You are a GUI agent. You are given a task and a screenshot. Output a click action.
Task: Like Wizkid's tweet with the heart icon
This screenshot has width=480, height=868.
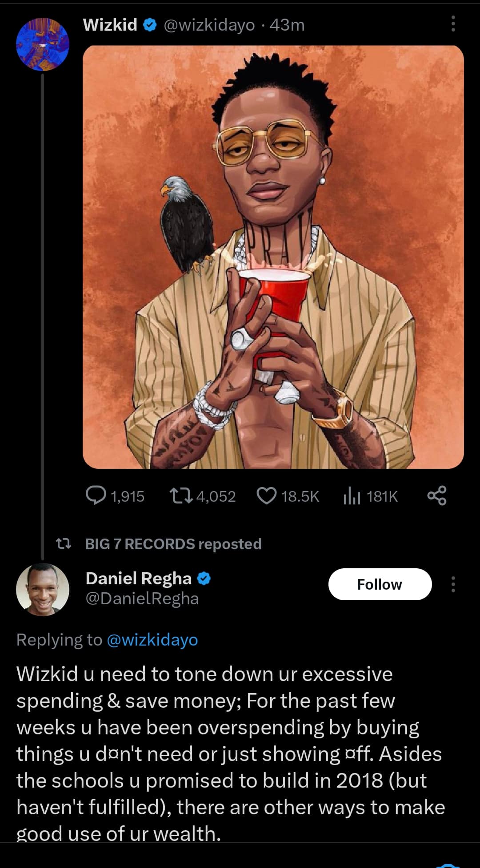point(267,495)
